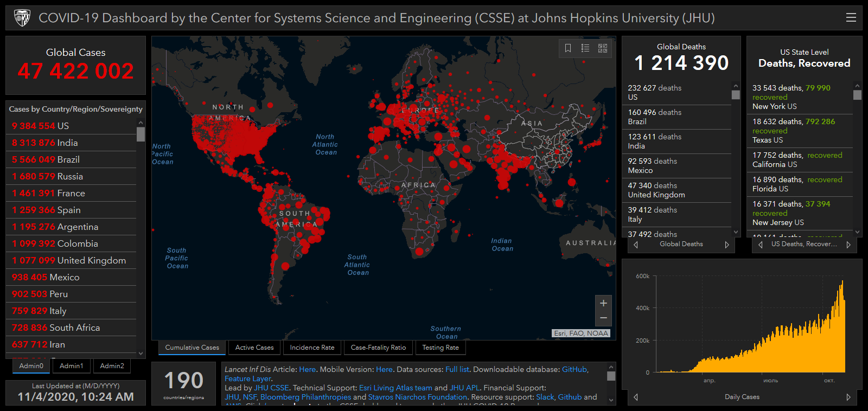Viewport: 868px width, 411px height.
Task: Click previous arrow beside Daily Cases
Action: [x=636, y=397]
